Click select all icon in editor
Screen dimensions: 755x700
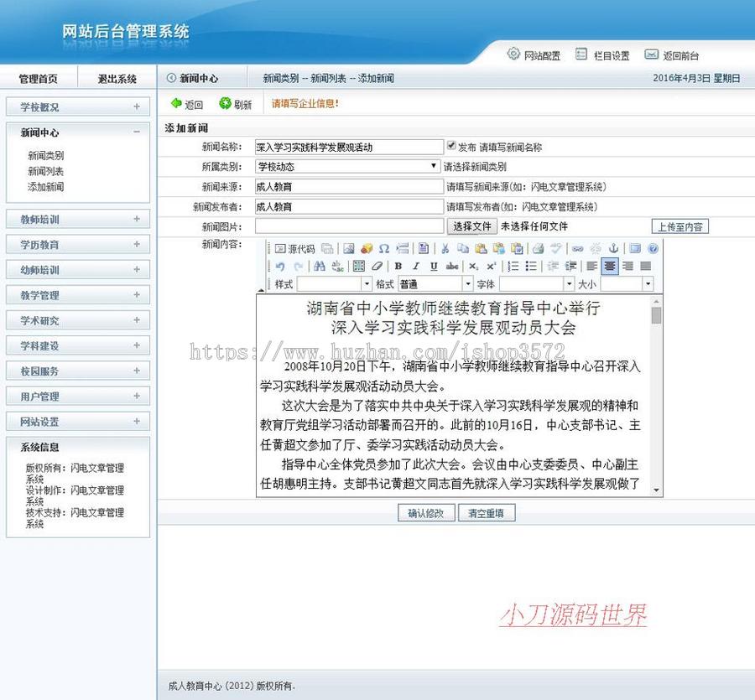coord(359,266)
